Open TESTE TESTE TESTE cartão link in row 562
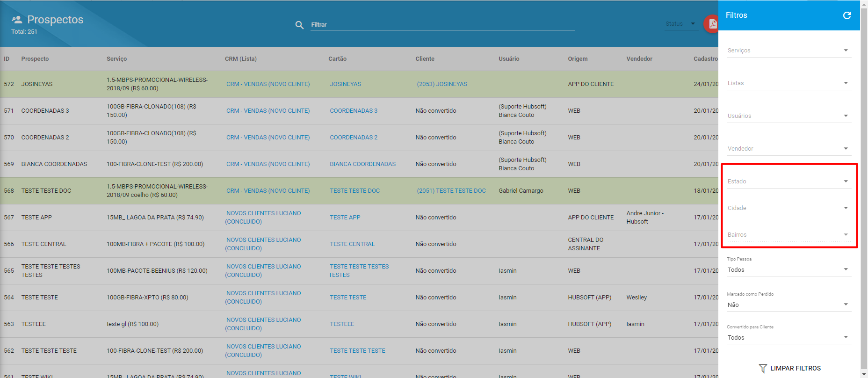 [357, 351]
